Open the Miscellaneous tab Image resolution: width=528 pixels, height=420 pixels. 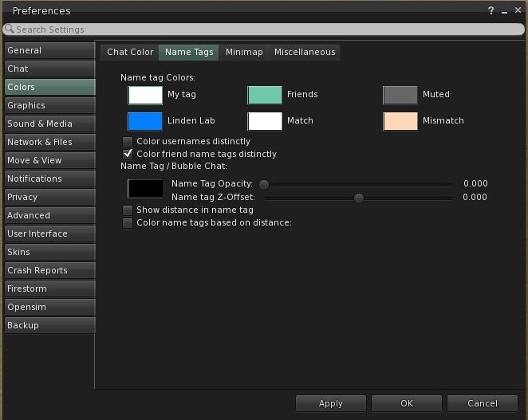[305, 52]
